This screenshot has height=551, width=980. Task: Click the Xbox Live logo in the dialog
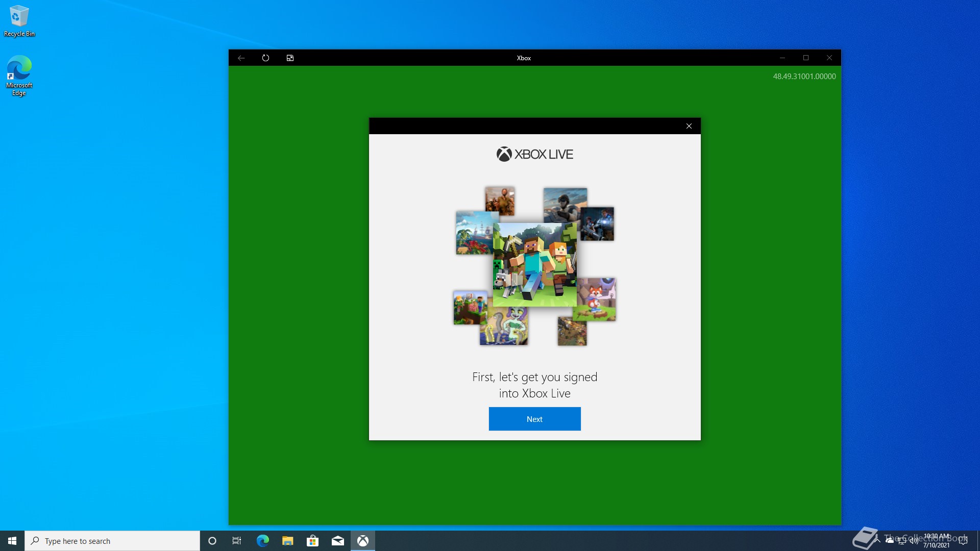click(534, 154)
